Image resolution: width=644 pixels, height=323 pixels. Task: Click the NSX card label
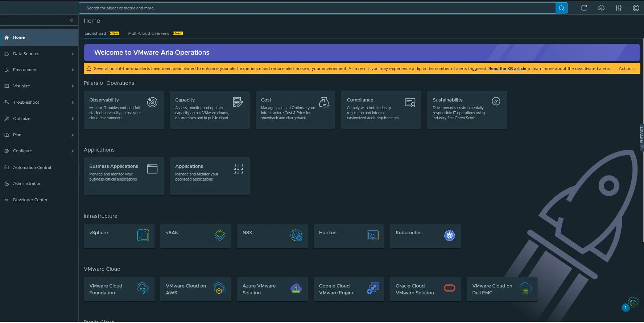(x=247, y=233)
